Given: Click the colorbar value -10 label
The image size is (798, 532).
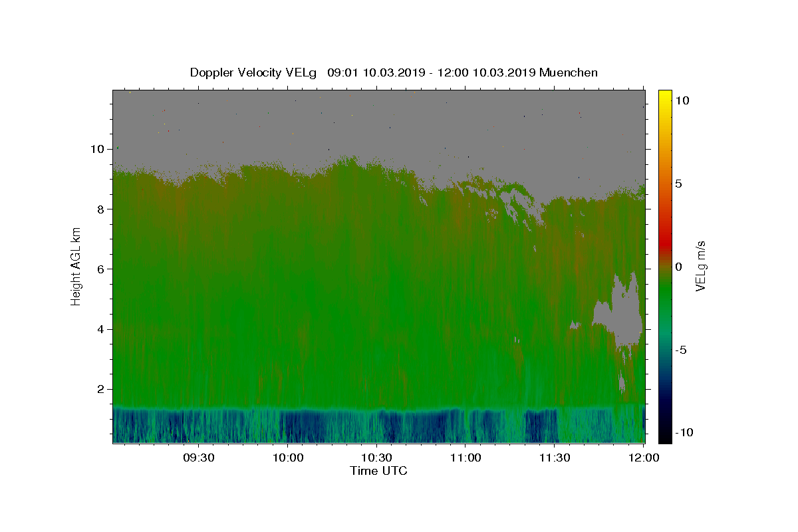Looking at the screenshot, I should [684, 433].
